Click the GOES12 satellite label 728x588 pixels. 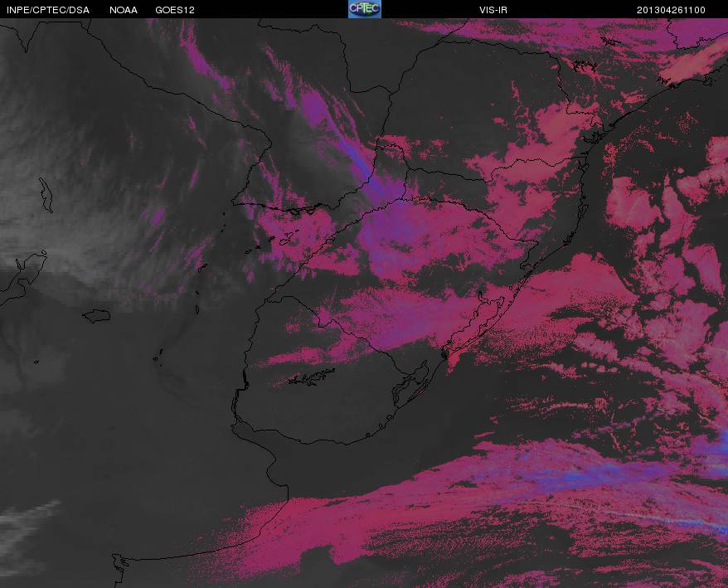pos(175,10)
